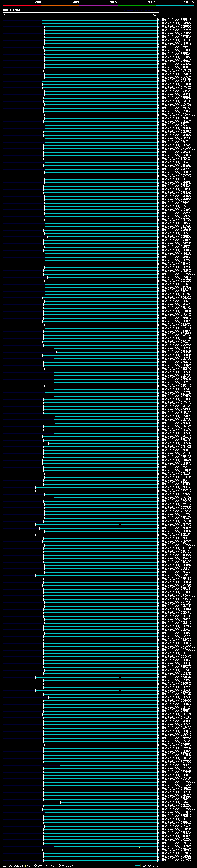
Task: Click the purple ~60% identity legend bar
Action: pyautogui.click(x=99, y=6)
